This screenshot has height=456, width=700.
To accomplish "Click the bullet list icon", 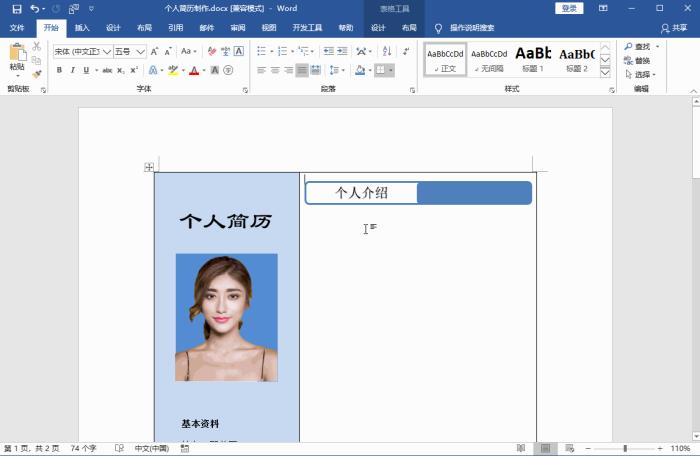I will [261, 51].
